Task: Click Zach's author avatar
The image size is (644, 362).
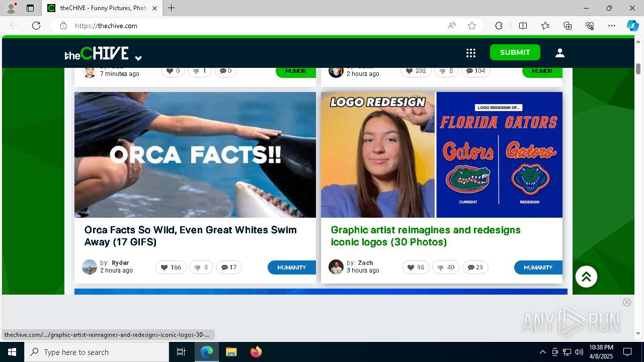Action: (x=336, y=267)
